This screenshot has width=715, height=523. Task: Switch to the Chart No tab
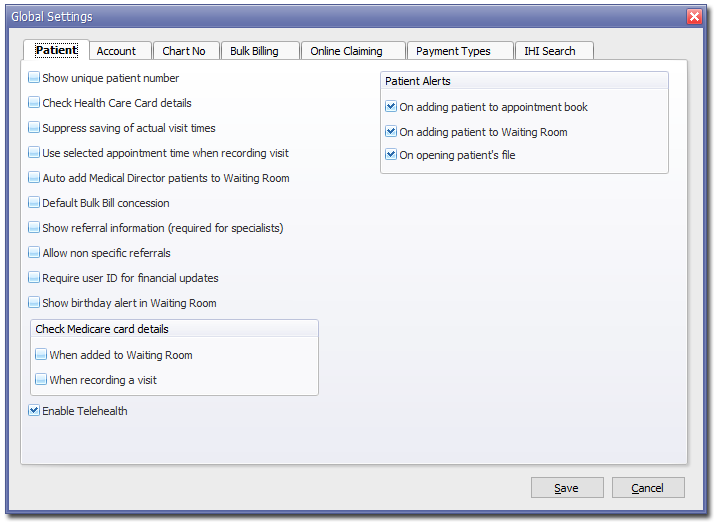click(184, 51)
